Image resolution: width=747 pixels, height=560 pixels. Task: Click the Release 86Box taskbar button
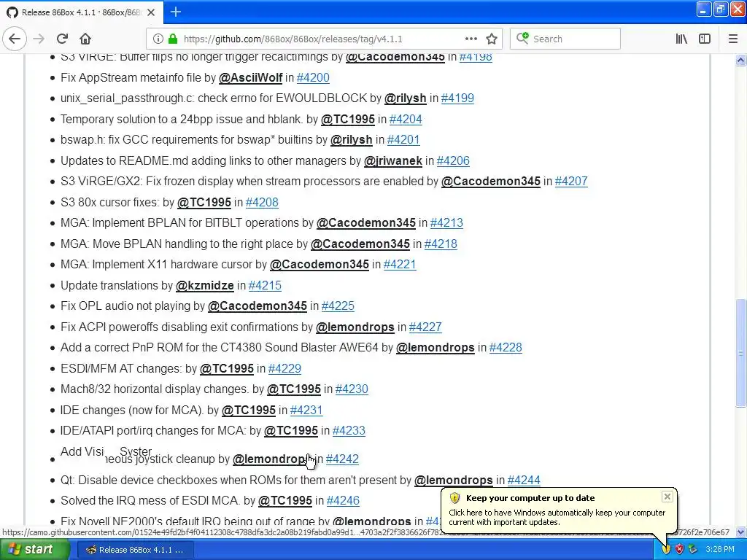pyautogui.click(x=135, y=550)
